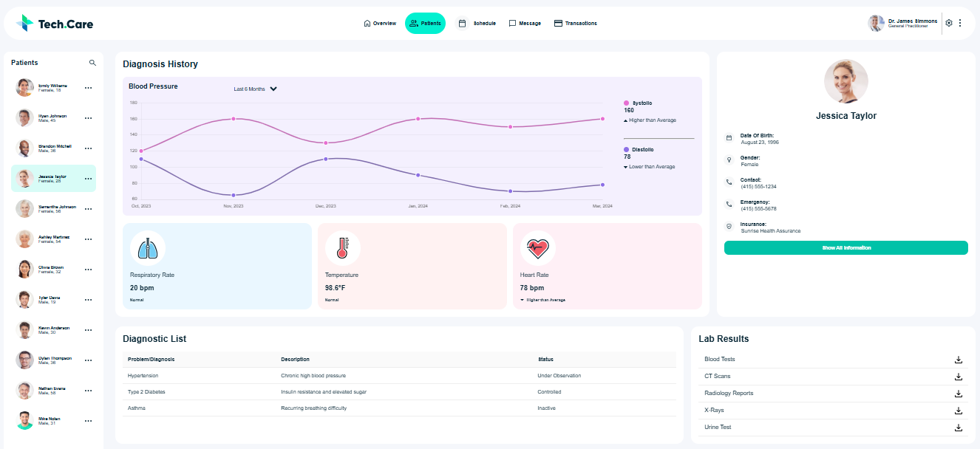Open more options for Jessica Taylor
The image size is (980, 449).
coord(89,179)
